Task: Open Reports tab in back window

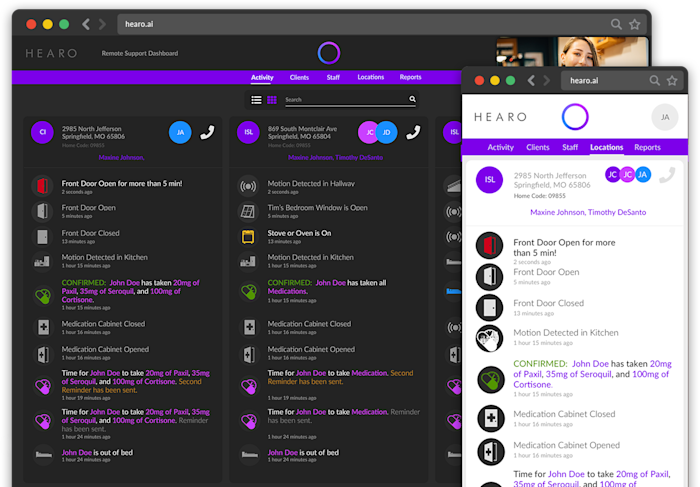Action: click(x=410, y=77)
